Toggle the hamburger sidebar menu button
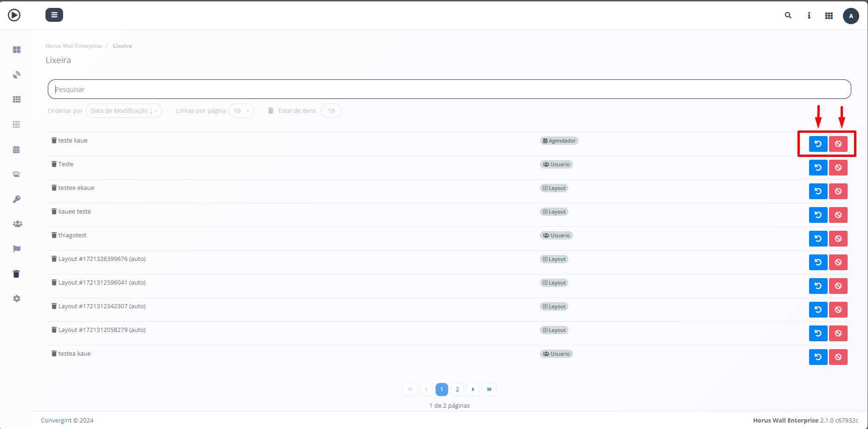Screen dimensions: 868x429 54,15
